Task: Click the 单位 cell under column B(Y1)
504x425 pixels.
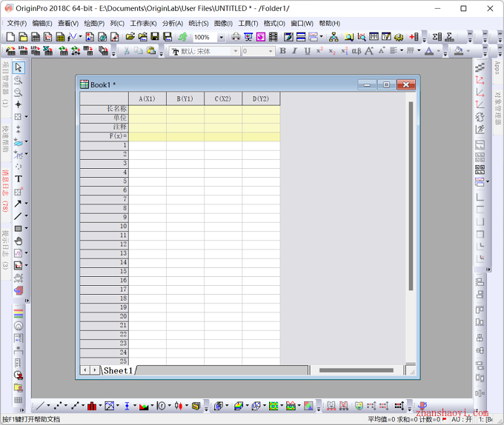Action: click(x=185, y=118)
